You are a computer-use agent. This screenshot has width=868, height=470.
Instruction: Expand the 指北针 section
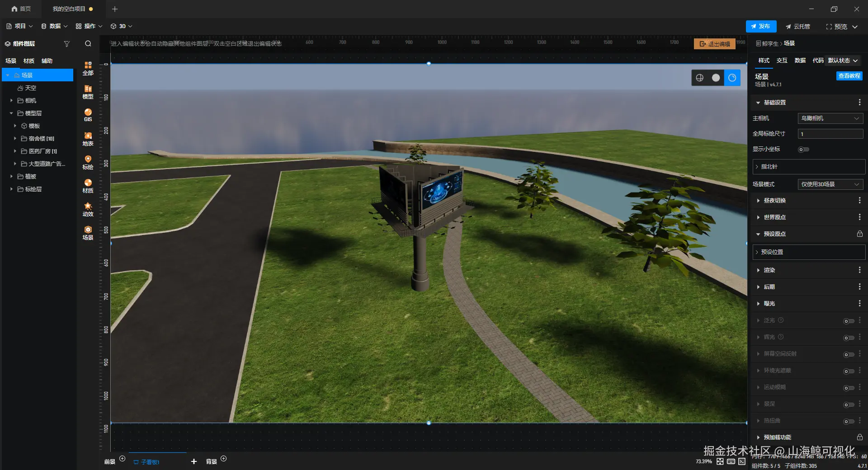click(x=809, y=167)
